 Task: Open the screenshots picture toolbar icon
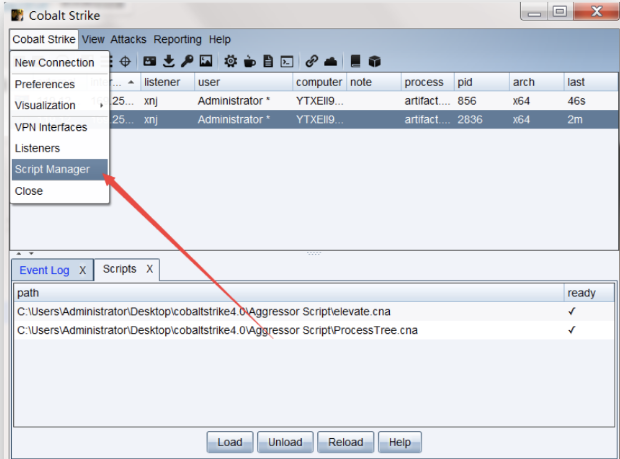206,61
